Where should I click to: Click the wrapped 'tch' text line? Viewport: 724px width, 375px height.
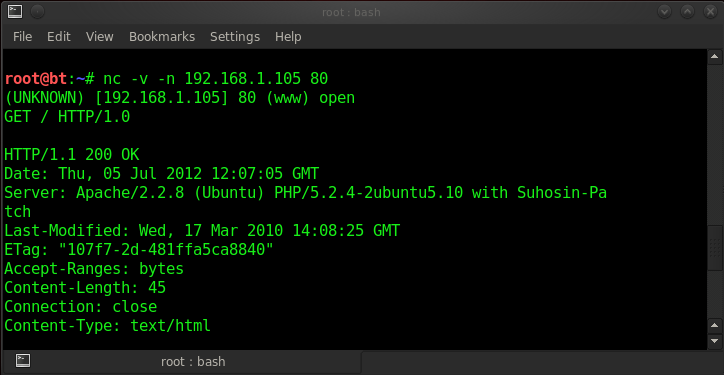(18, 212)
